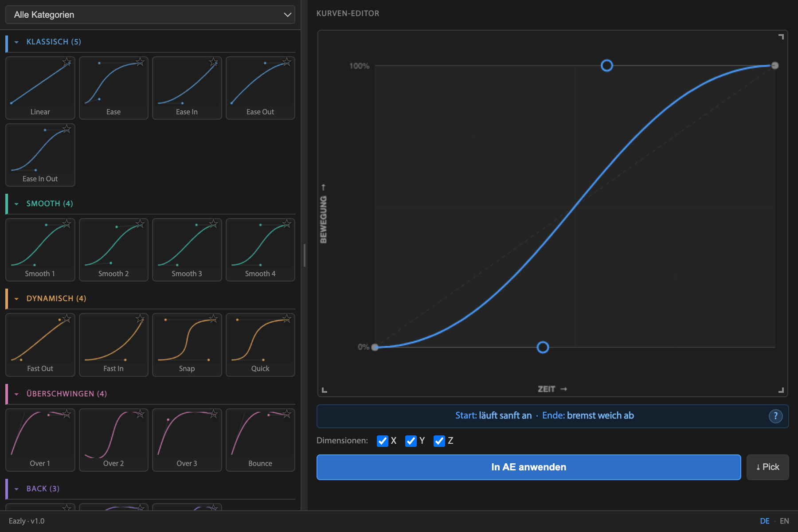Viewport: 798px width, 532px height.
Task: Load the Smooth 4 preset thumbnail
Action: click(x=260, y=250)
